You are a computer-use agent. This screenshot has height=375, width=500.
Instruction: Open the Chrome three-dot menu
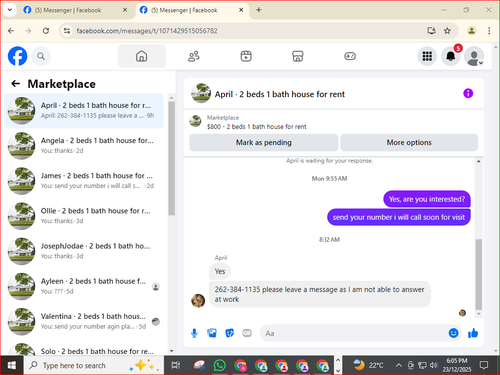pos(489,31)
